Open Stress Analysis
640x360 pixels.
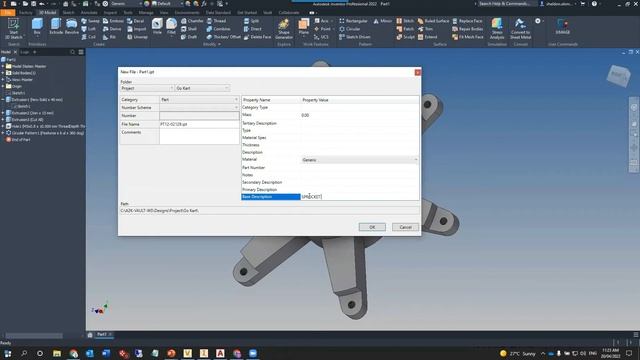tap(497, 29)
